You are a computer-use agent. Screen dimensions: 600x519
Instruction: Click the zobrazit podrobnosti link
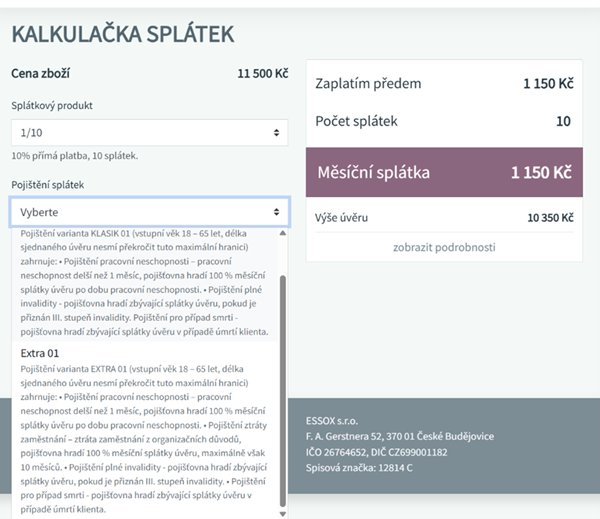[x=444, y=247]
